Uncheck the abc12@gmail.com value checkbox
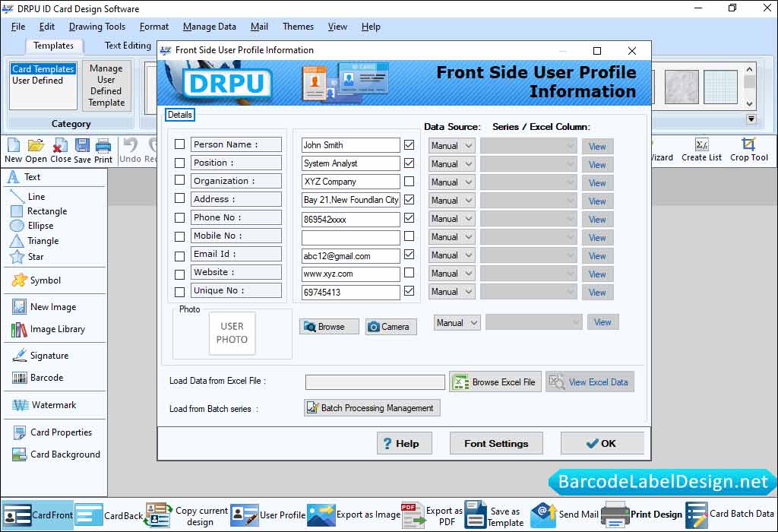 coord(409,255)
